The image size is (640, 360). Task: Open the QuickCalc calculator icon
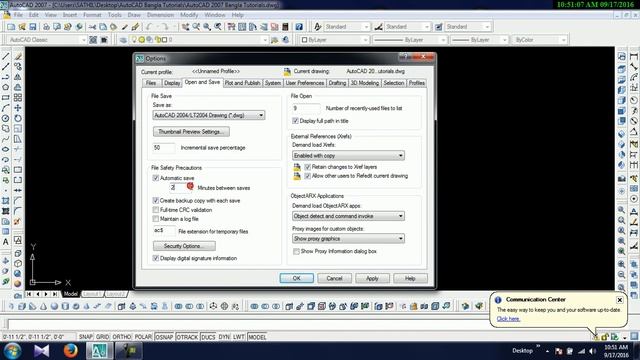click(x=285, y=27)
